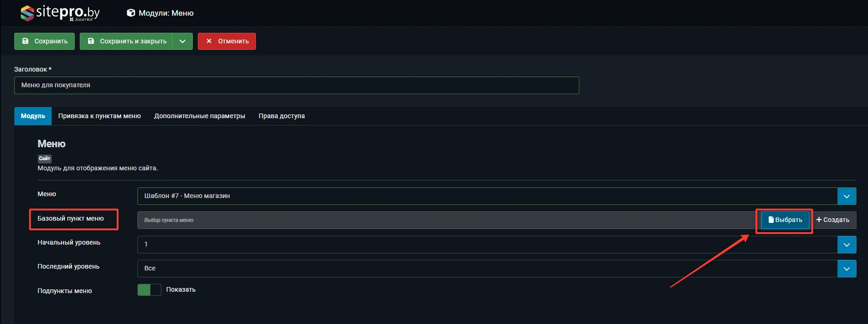Expand the Последний уровень dropdown
The image size is (868, 324).
[846, 269]
